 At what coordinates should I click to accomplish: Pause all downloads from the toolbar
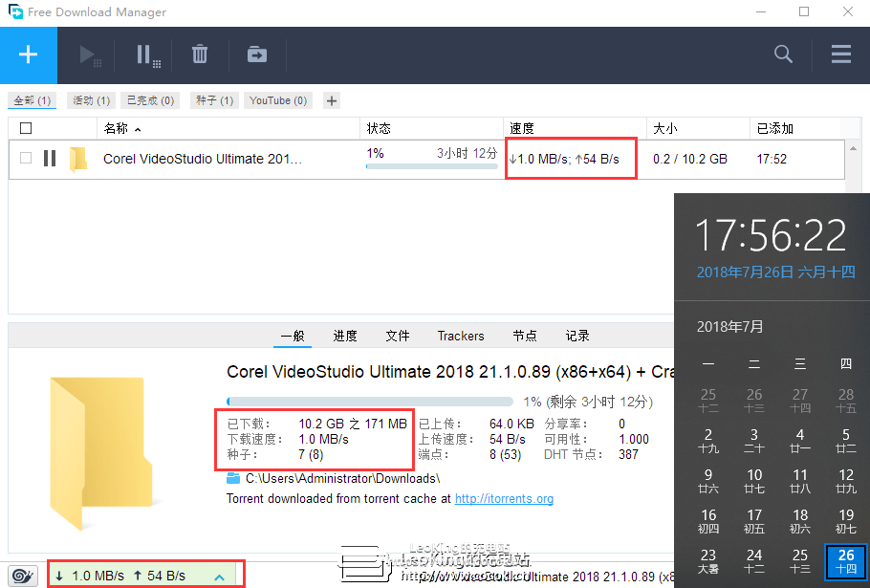pos(148,55)
